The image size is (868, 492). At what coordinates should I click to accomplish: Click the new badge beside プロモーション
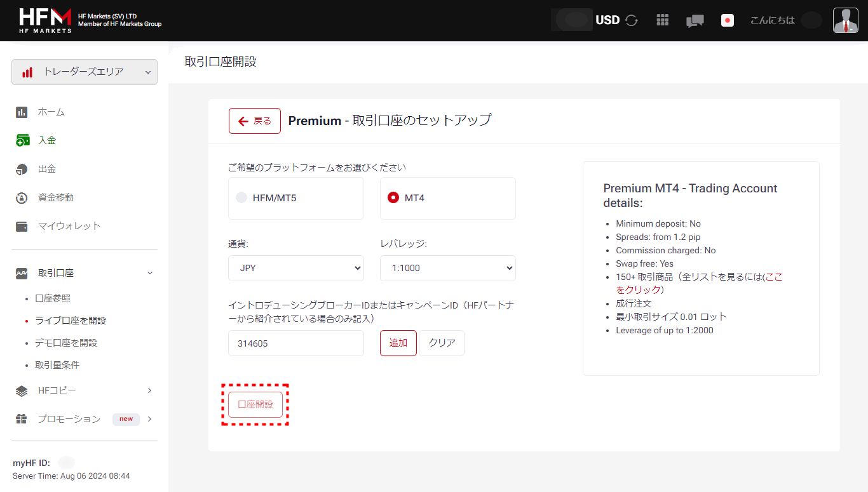[126, 419]
